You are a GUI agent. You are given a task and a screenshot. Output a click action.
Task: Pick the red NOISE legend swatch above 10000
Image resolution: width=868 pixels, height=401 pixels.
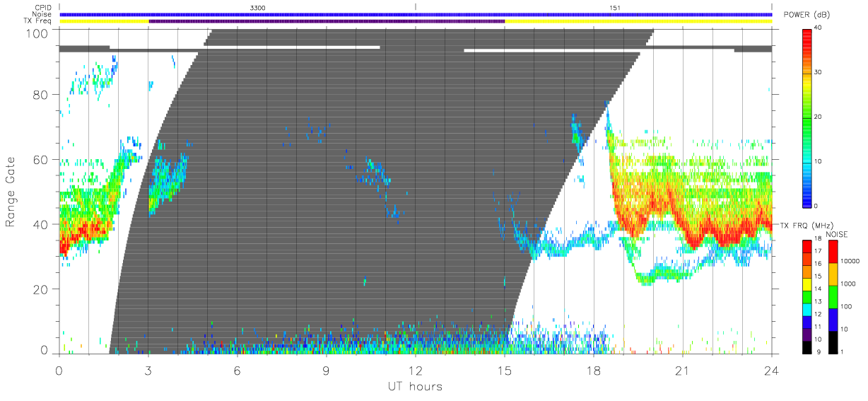(x=832, y=251)
